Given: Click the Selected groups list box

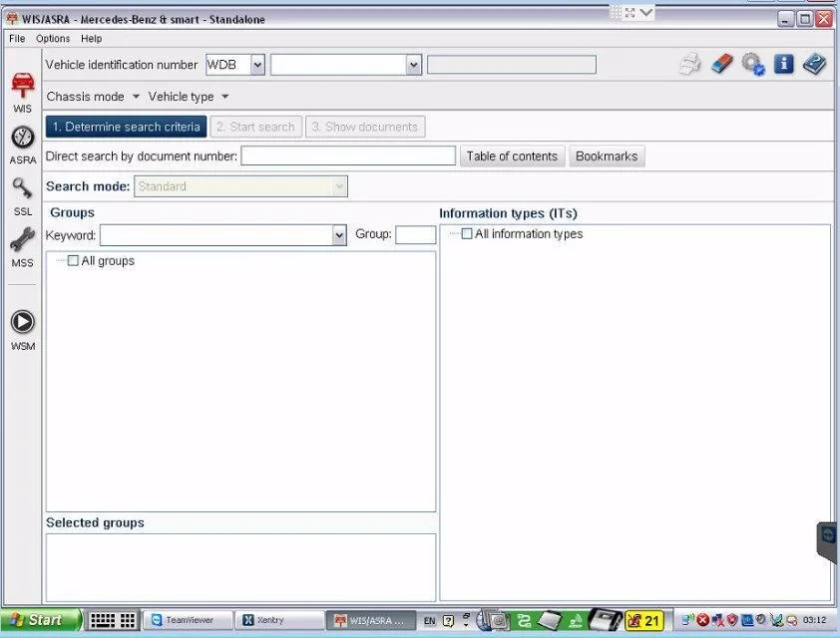Looking at the screenshot, I should point(241,567).
